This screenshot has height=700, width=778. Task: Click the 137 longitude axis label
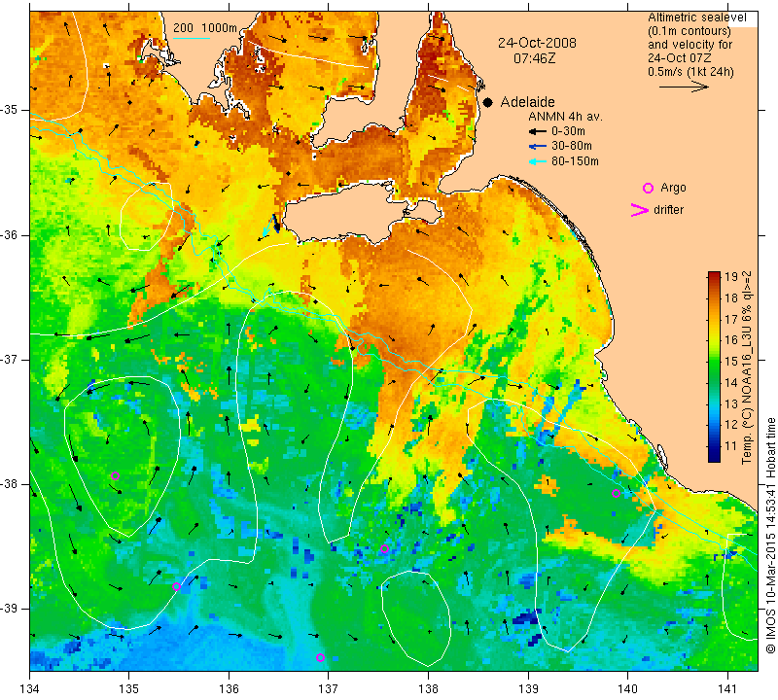pos(329,688)
